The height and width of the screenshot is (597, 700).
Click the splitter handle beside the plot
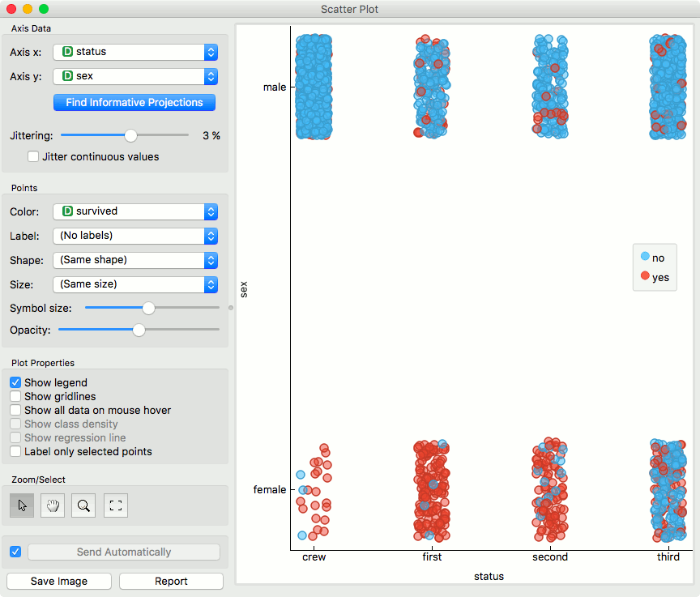click(231, 308)
